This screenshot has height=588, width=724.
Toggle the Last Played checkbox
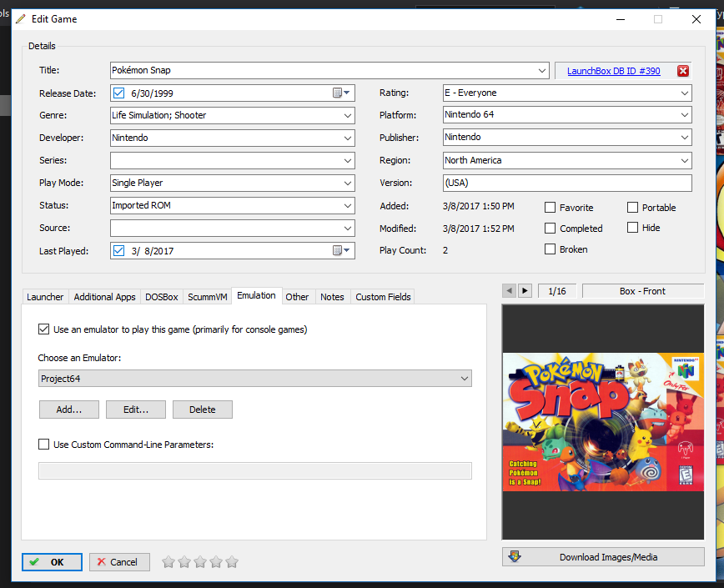118,250
